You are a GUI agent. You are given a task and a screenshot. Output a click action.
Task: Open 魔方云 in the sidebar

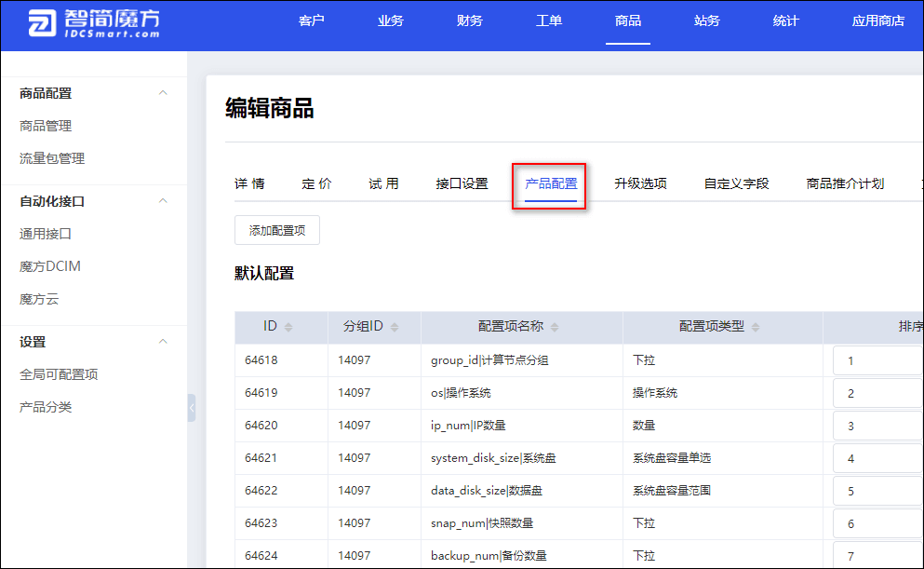tap(39, 299)
